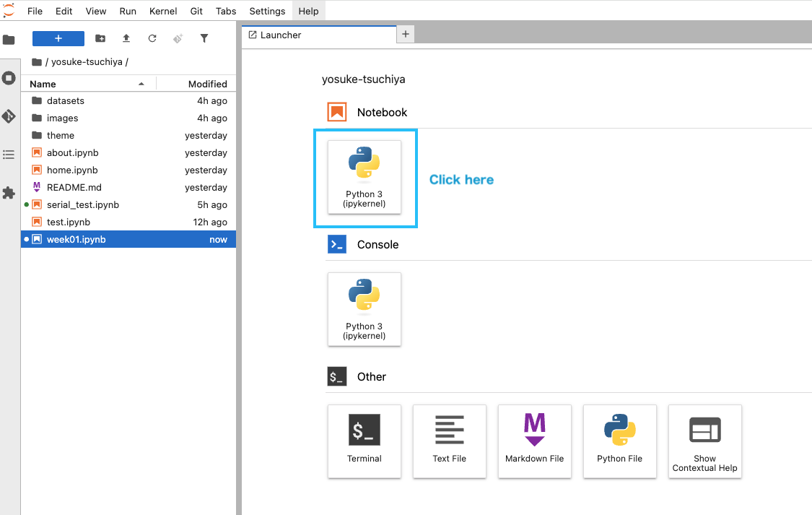Sort files by Name column header
812x515 pixels.
43,84
